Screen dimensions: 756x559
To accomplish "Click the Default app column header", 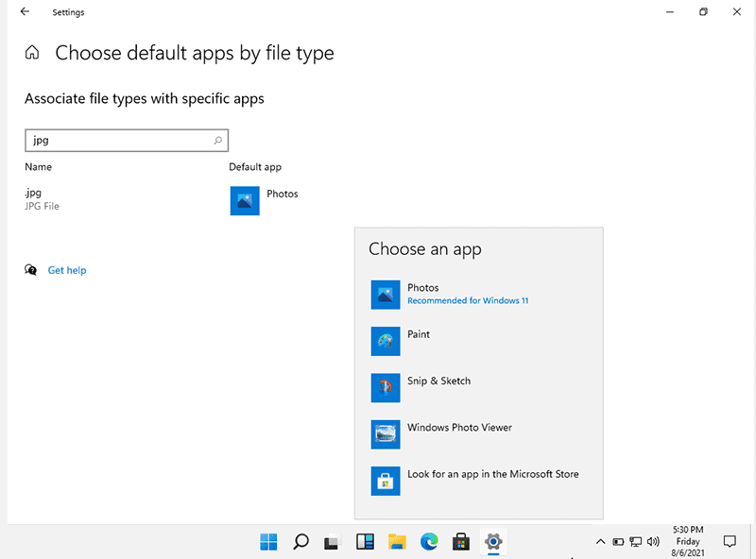I will pos(255,167).
